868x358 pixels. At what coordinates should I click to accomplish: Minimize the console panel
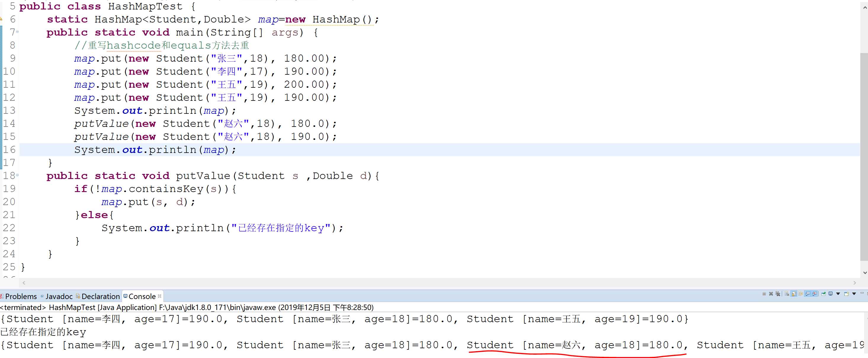tap(862, 293)
